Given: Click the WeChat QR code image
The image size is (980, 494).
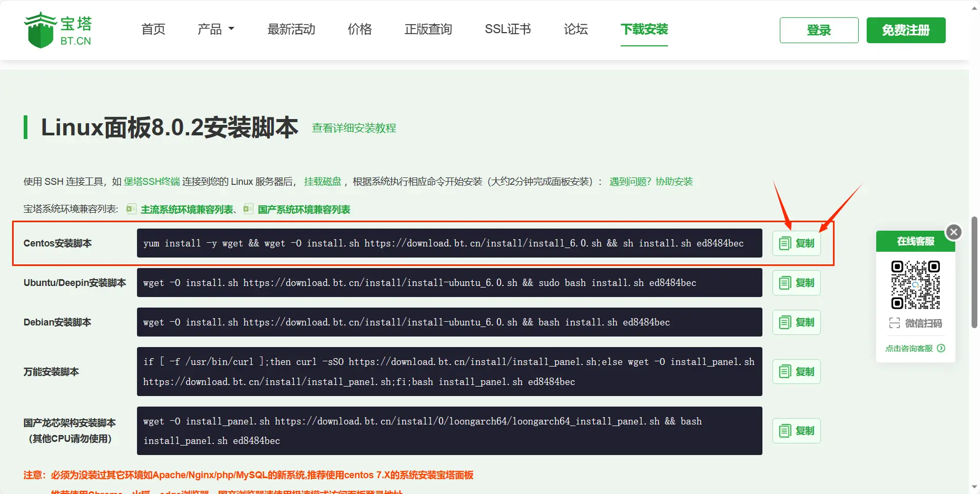Looking at the screenshot, I should (915, 285).
